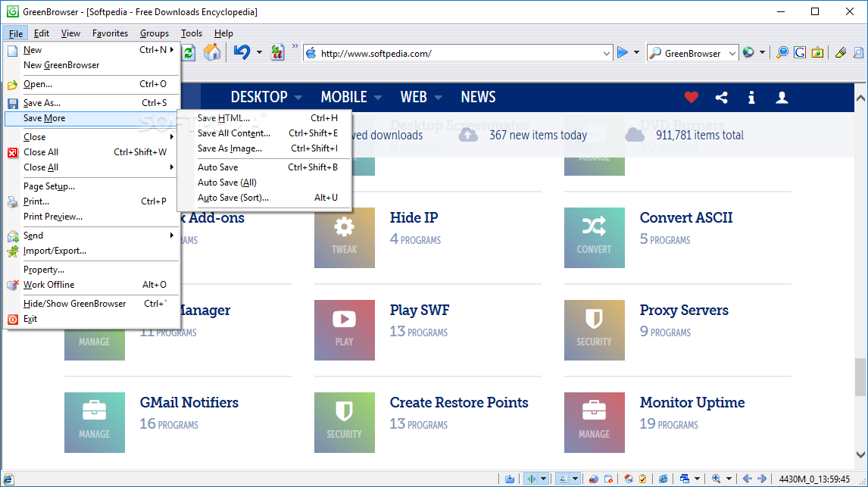Screen dimensions: 868x487
Task: Toggle the green arrows button in the status bar
Action: 532,479
